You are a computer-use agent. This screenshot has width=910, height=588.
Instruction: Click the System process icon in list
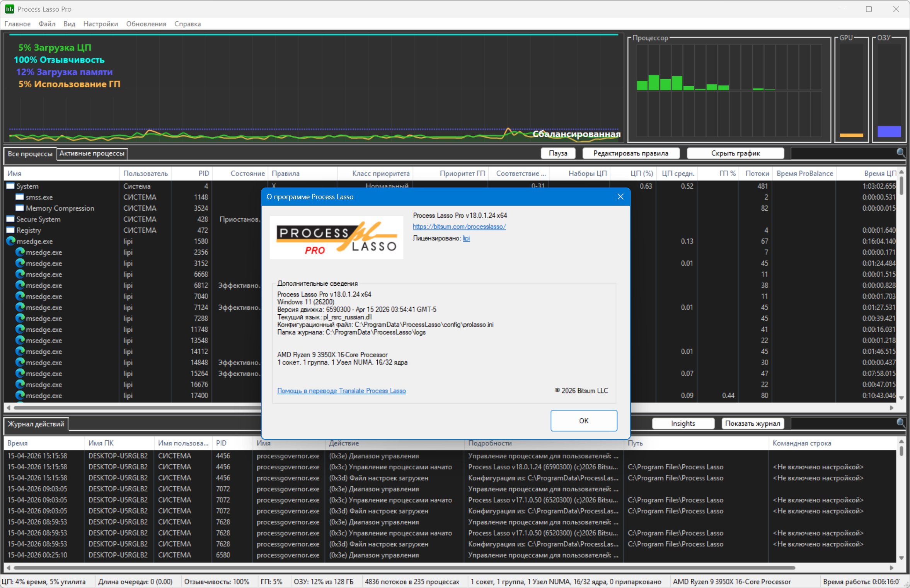tap(10, 186)
